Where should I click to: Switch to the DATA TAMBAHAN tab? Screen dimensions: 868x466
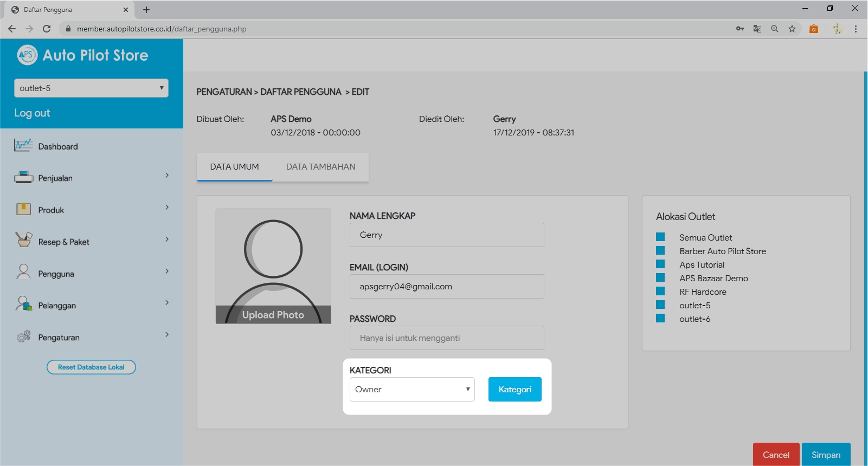(x=320, y=167)
